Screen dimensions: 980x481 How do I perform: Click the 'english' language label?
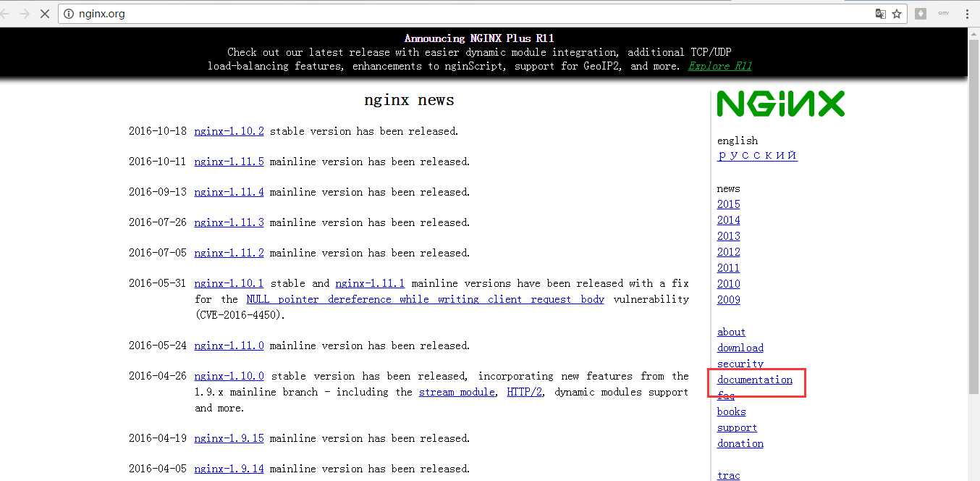pyautogui.click(x=738, y=141)
